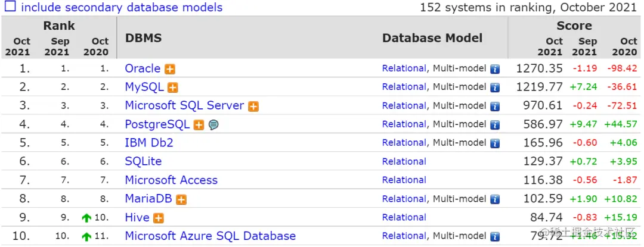This screenshot has height=247, width=644.
Task: Click the Database Model column header
Action: [432, 38]
